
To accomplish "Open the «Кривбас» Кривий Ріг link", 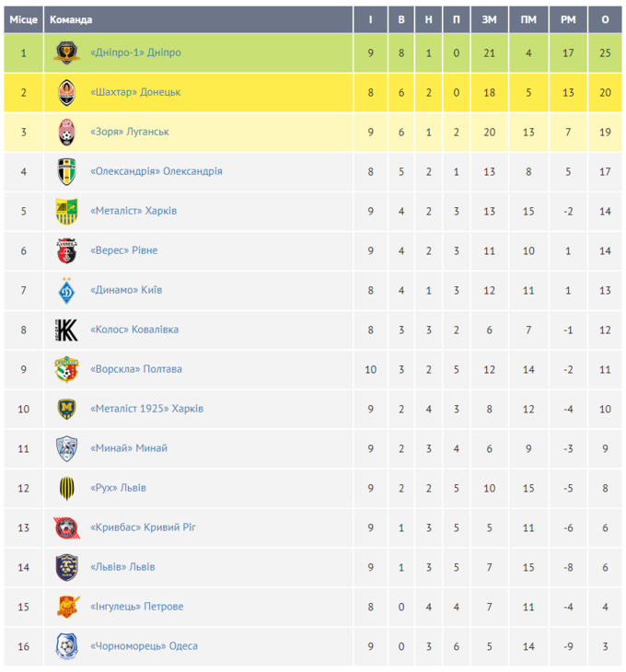I will point(143,528).
